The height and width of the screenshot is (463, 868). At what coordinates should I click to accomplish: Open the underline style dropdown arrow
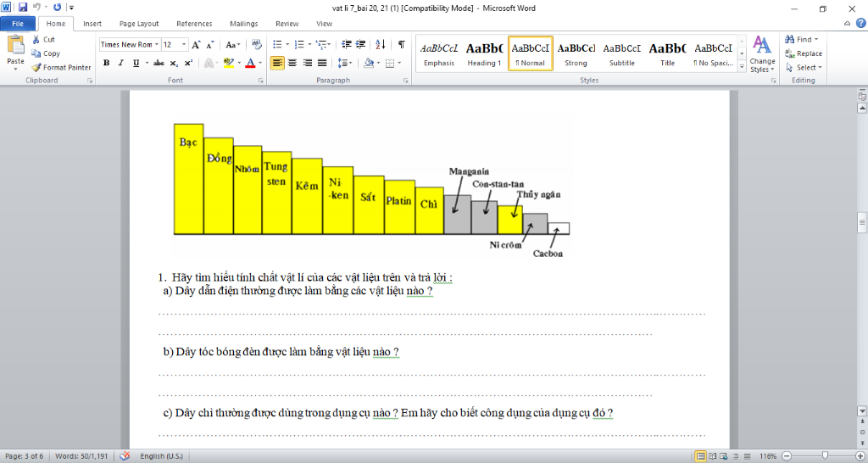click(x=147, y=63)
